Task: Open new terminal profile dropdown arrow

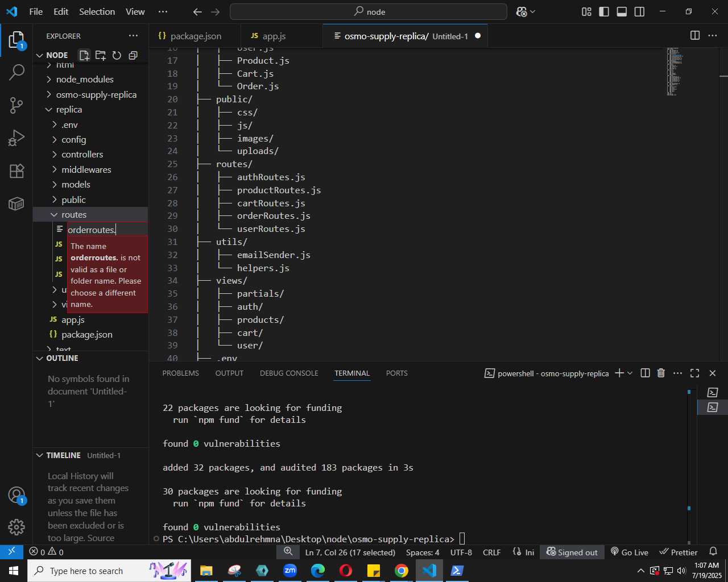Action: click(x=630, y=373)
